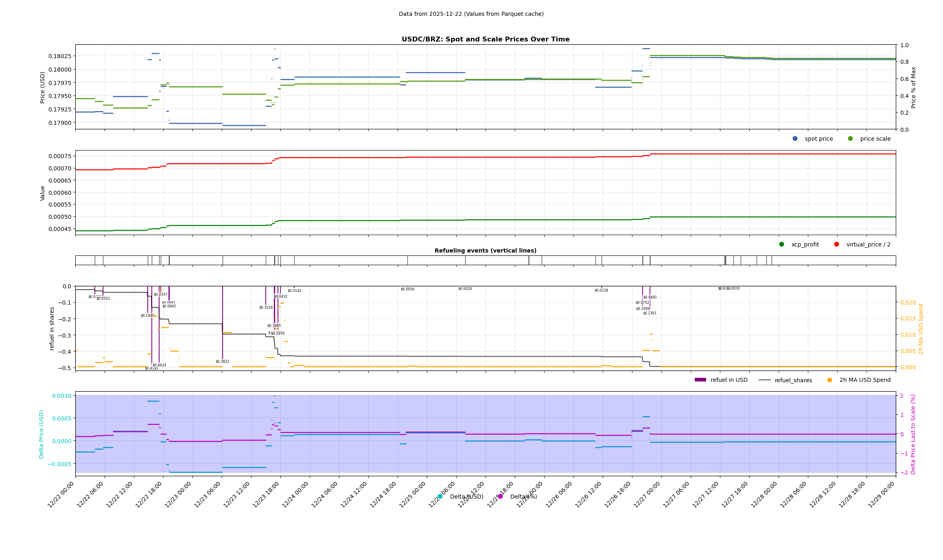943x560 pixels.
Task: Click the USDC/BRZ Spot and Scale Prices title
Action: point(485,39)
